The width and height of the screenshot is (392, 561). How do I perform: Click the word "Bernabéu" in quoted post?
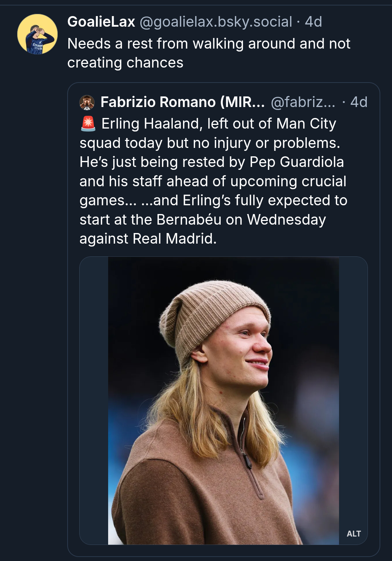pyautogui.click(x=189, y=220)
